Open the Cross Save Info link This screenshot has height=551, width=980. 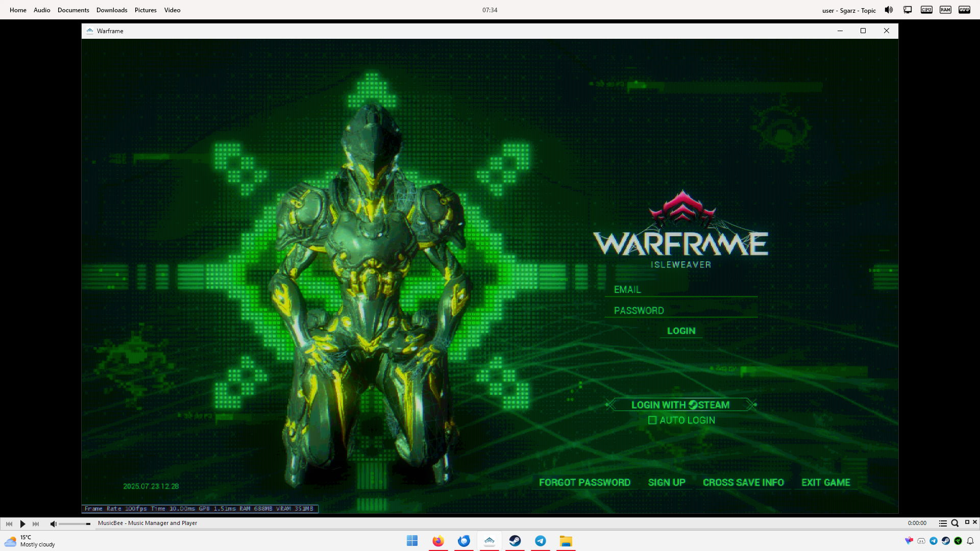(743, 482)
